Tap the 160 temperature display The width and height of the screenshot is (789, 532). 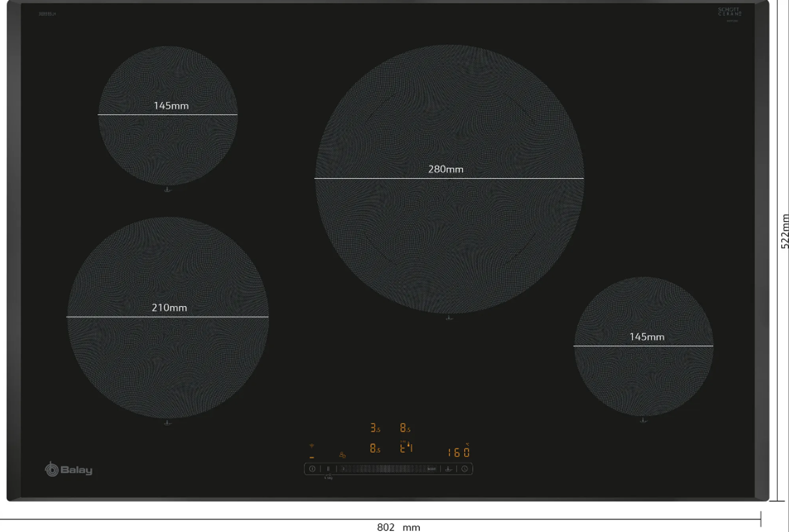[459, 452]
